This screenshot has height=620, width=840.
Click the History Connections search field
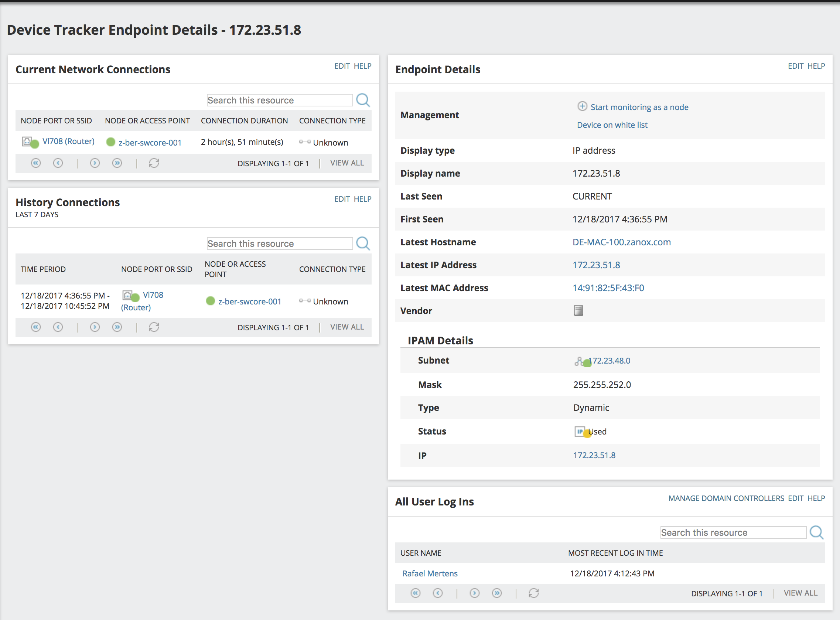point(280,243)
